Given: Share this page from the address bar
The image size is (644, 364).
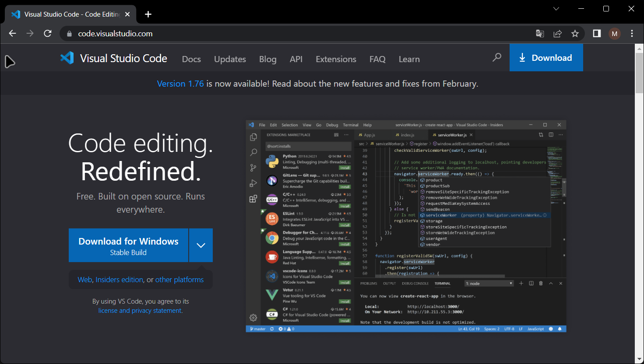Looking at the screenshot, I should (557, 34).
